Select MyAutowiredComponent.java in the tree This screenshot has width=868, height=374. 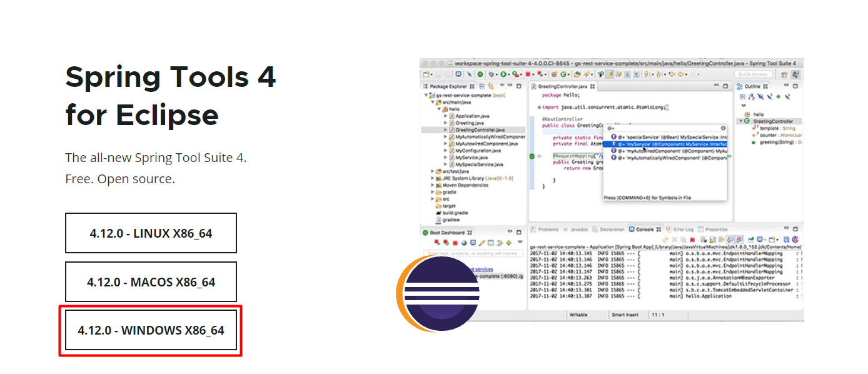coord(482,143)
